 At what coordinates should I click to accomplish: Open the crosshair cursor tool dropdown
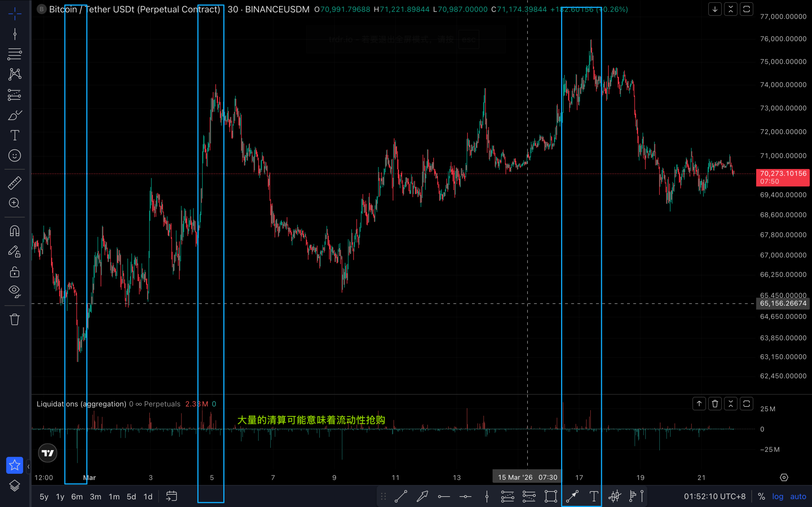pos(14,14)
